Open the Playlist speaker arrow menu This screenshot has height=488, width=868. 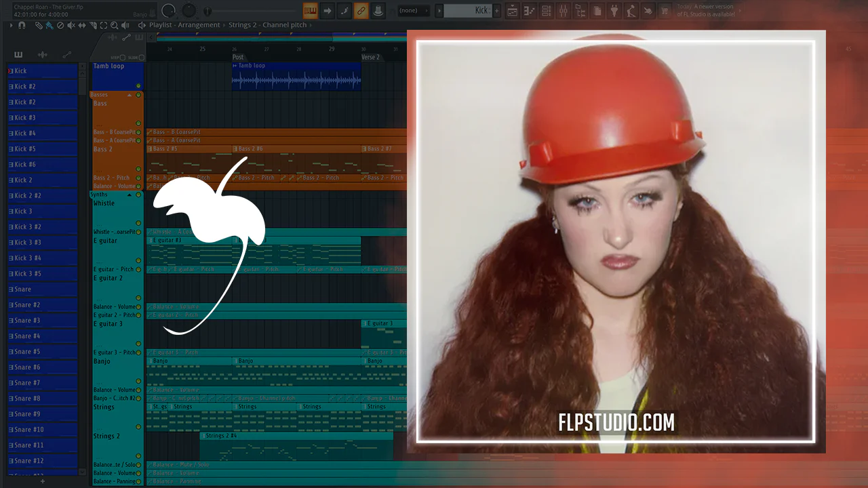142,25
